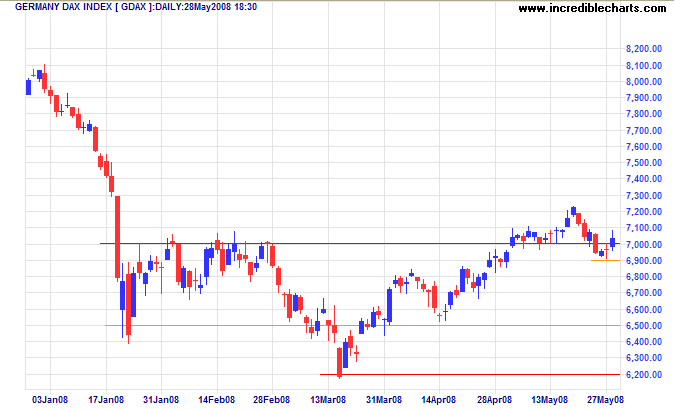The image size is (675, 410).
Task: Click the 13May08 date label
Action: click(550, 400)
